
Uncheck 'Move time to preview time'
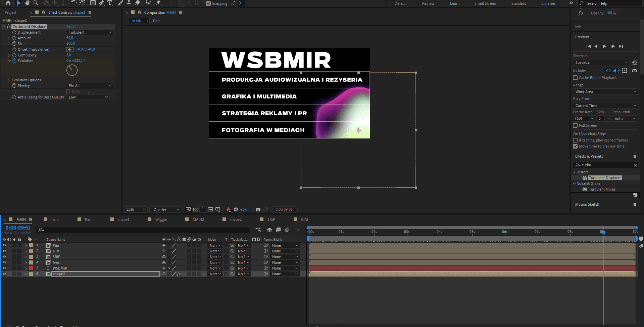[575, 146]
